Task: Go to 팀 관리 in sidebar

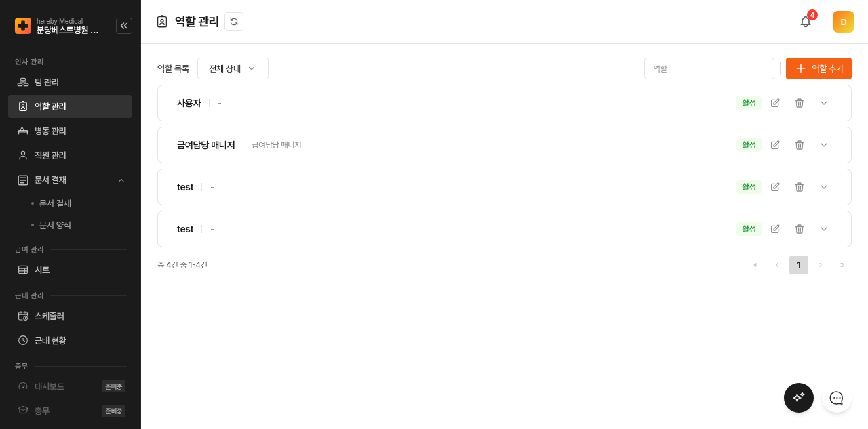Action: tap(70, 82)
